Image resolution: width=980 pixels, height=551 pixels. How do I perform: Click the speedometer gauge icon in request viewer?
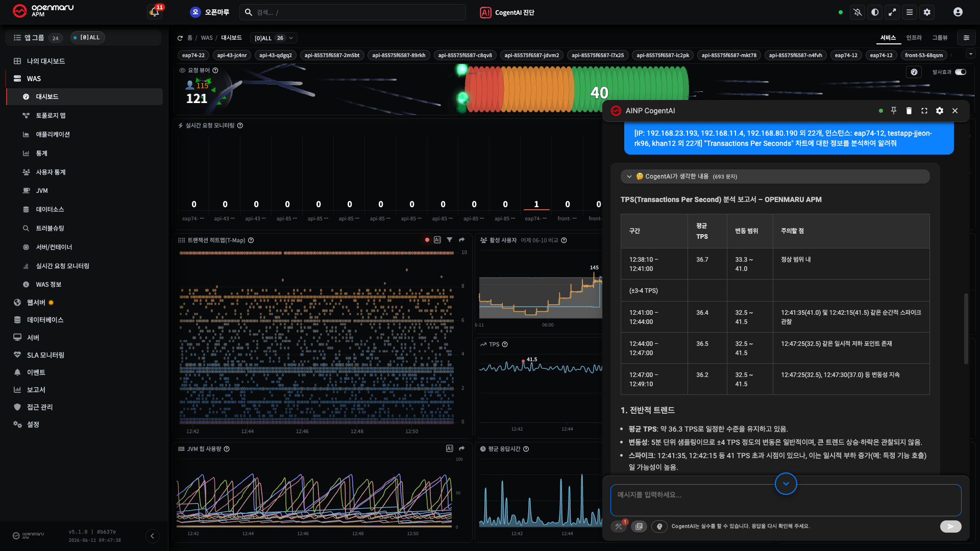coord(914,72)
